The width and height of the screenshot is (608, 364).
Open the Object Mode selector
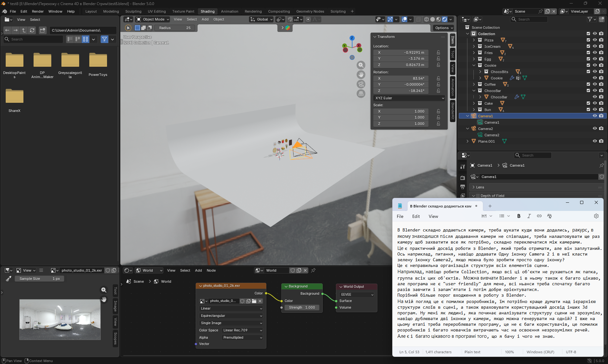pyautogui.click(x=153, y=19)
